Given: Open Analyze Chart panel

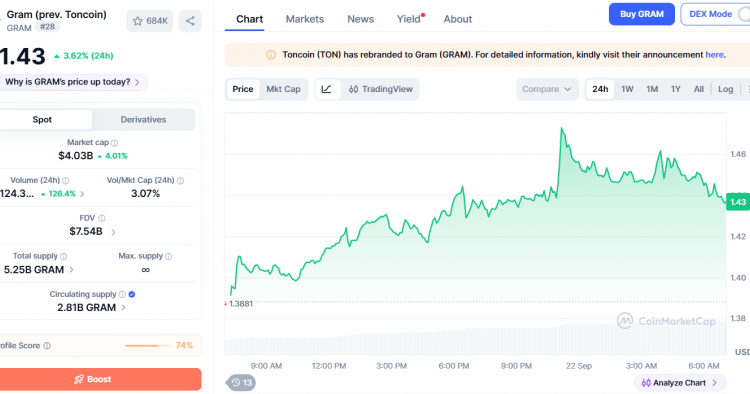Looking at the screenshot, I should point(680,383).
